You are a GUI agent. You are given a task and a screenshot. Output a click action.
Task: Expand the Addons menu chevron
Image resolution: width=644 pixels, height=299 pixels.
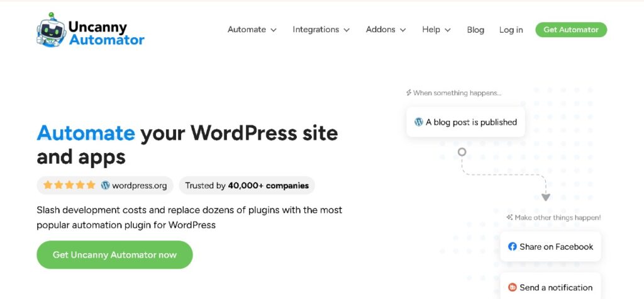pyautogui.click(x=402, y=30)
